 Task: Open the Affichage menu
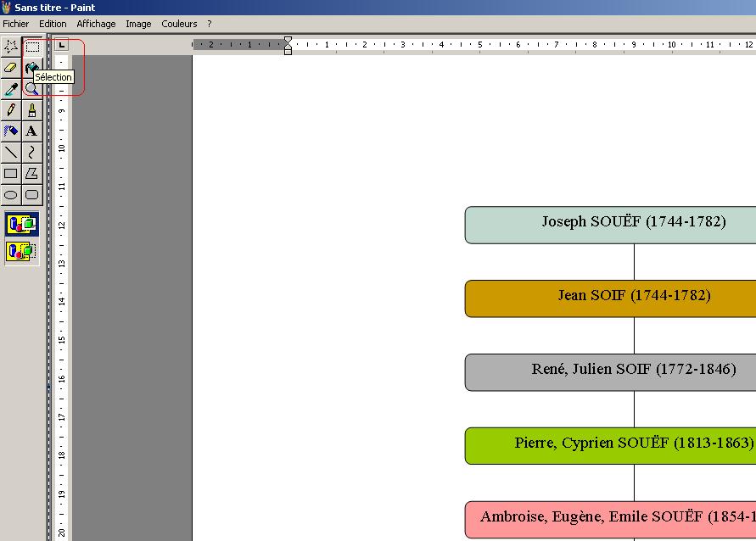(96, 24)
